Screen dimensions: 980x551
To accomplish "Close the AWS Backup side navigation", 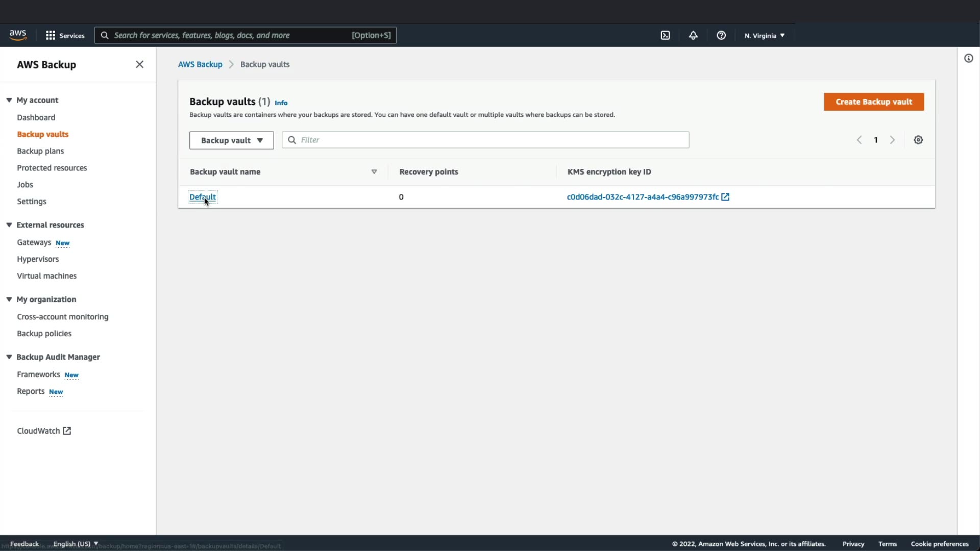I will (139, 64).
